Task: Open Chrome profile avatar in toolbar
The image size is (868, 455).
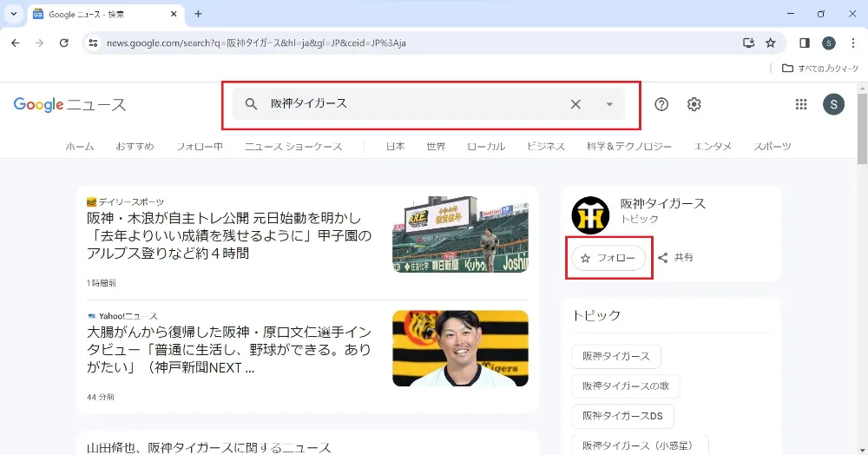Action: coord(829,43)
